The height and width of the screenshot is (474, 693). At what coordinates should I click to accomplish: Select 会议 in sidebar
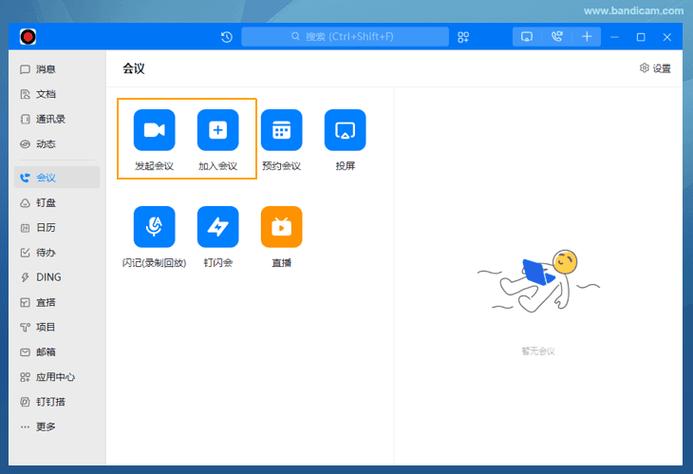click(57, 177)
